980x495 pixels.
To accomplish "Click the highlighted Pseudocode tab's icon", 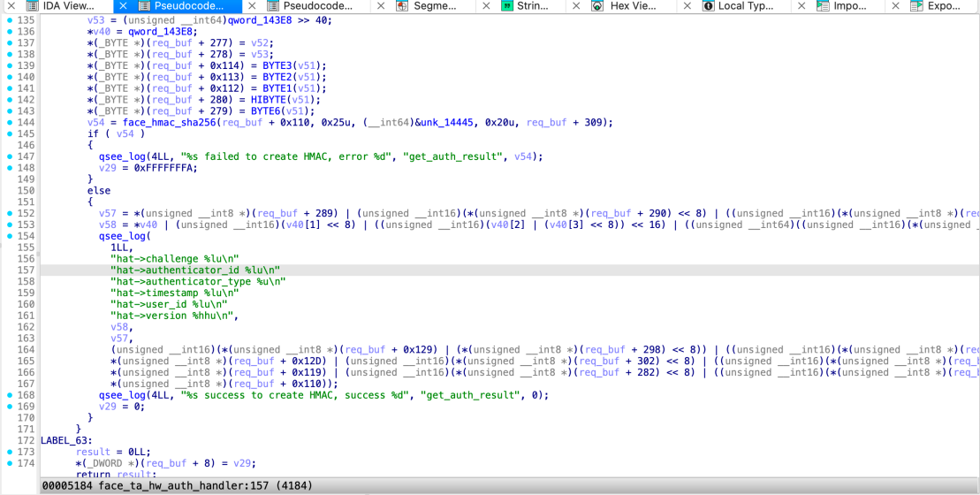I will pos(144,6).
